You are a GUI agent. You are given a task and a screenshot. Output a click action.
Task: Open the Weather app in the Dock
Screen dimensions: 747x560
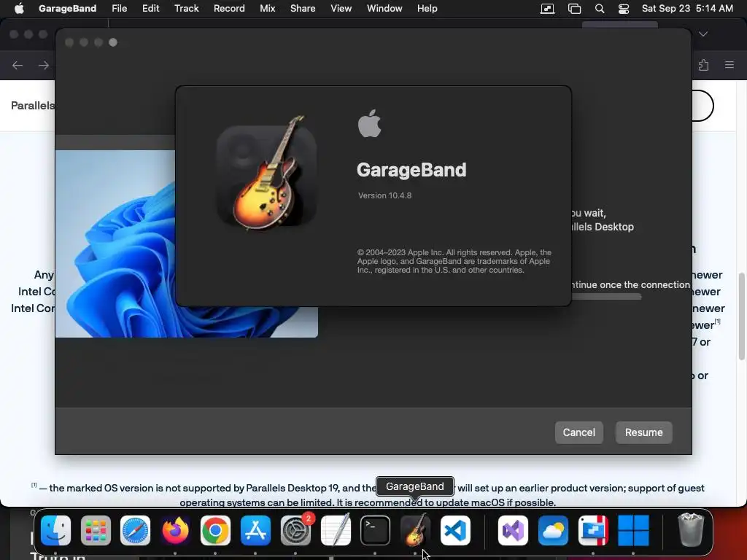pos(553,531)
